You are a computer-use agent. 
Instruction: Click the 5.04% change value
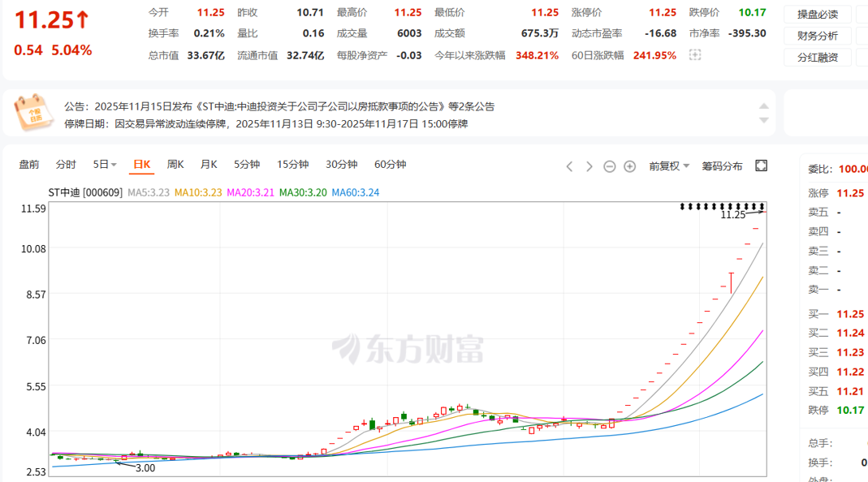pos(71,50)
